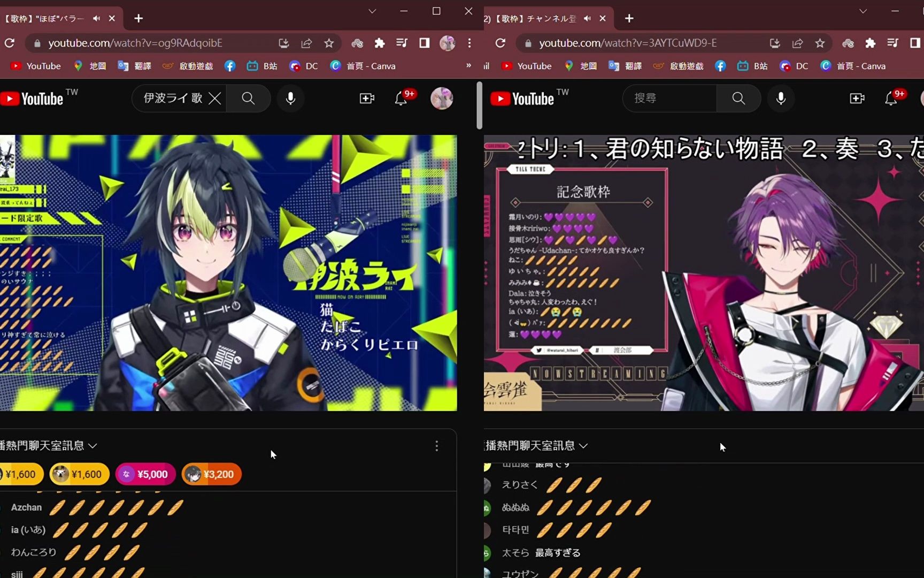Open notifications bell in left window
924x578 pixels.
pyautogui.click(x=401, y=98)
